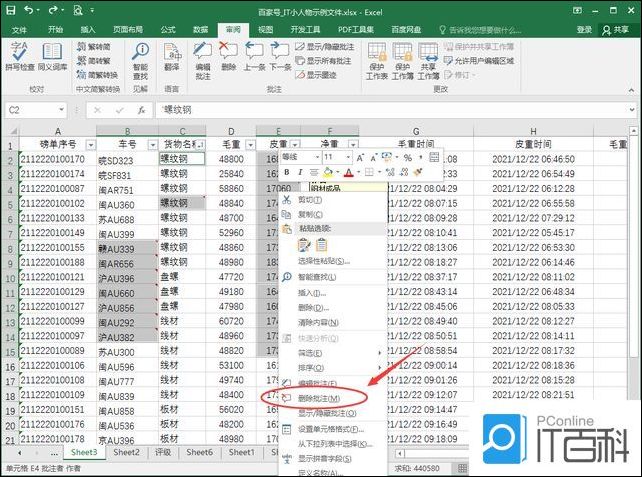
Task: Toggle 显示/隐藏批注 in the ribbon
Action: pyautogui.click(x=325, y=47)
